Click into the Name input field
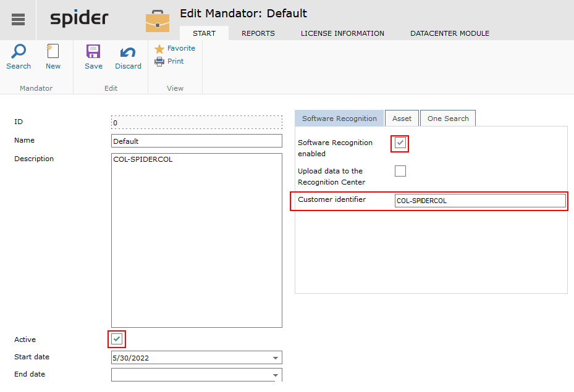The width and height of the screenshot is (574, 392). (196, 141)
